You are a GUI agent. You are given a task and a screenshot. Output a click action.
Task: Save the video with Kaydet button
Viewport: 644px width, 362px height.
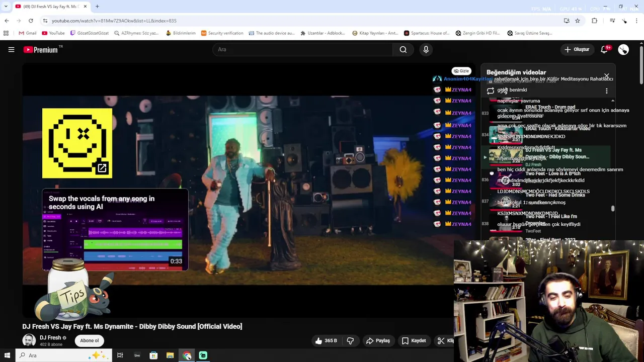tap(414, 340)
